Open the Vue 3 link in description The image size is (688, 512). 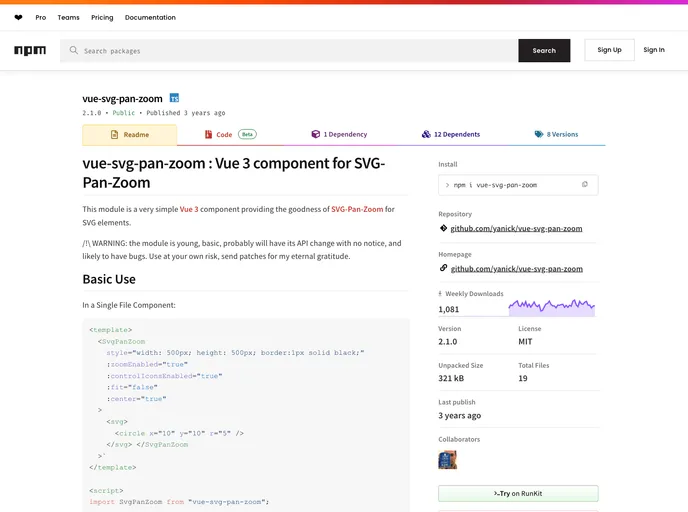coord(189,209)
